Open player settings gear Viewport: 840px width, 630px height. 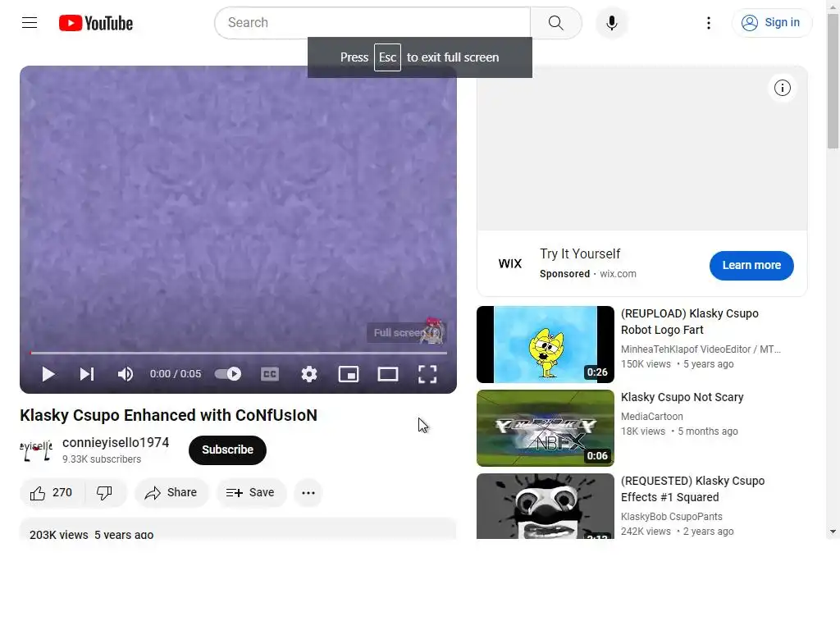click(309, 374)
